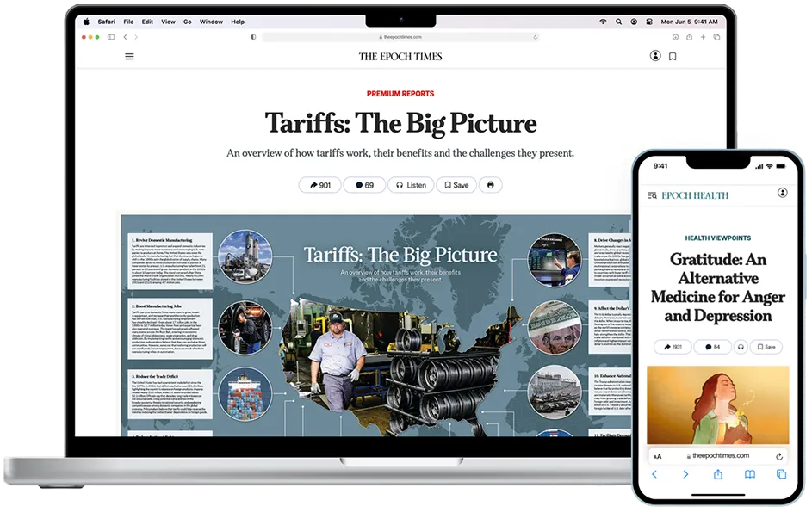The image size is (812, 531).
Task: Click the Gratitude article headline on phone
Action: 718,287
